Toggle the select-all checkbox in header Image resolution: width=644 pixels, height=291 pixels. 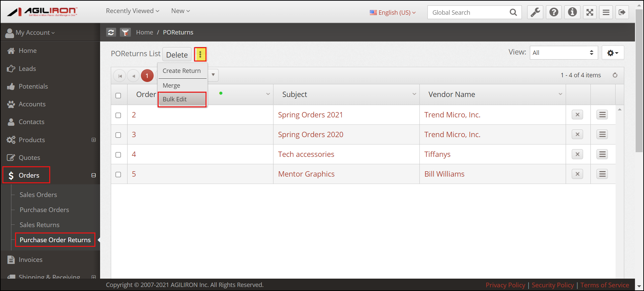(118, 96)
